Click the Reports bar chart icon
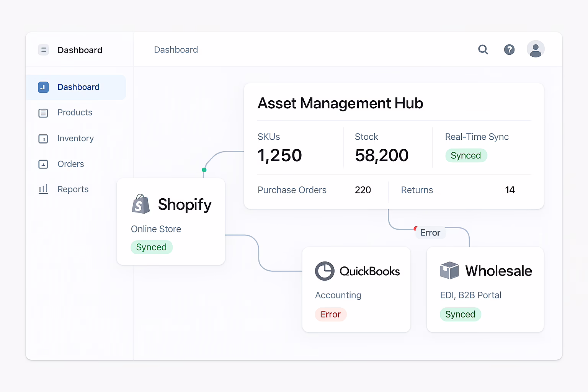 tap(43, 189)
